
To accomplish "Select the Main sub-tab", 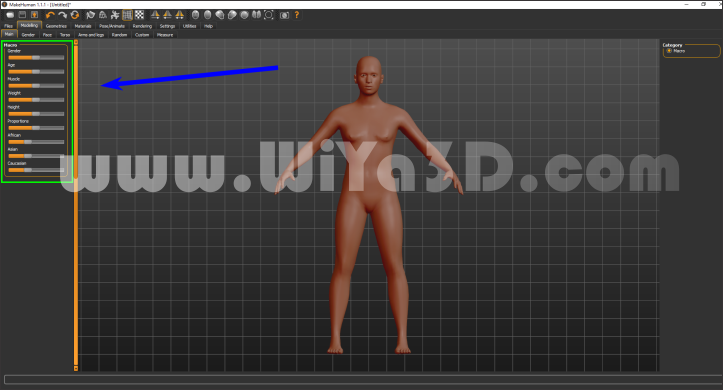I will tap(9, 34).
